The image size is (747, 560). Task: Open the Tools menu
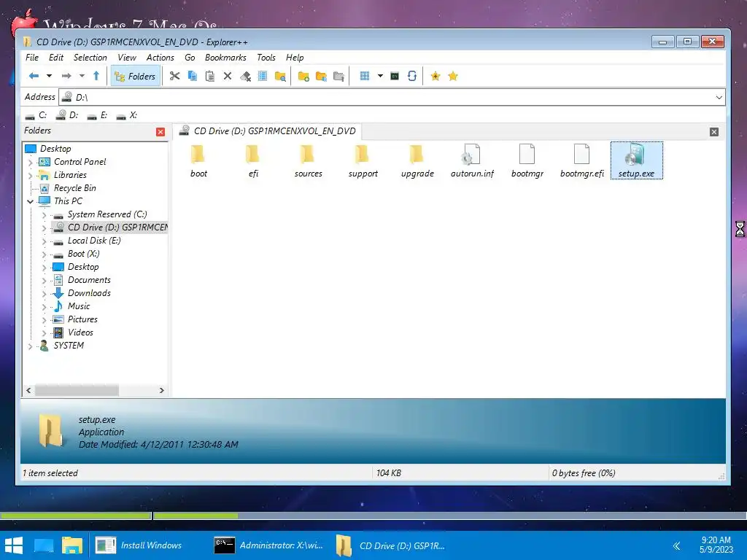click(x=266, y=58)
